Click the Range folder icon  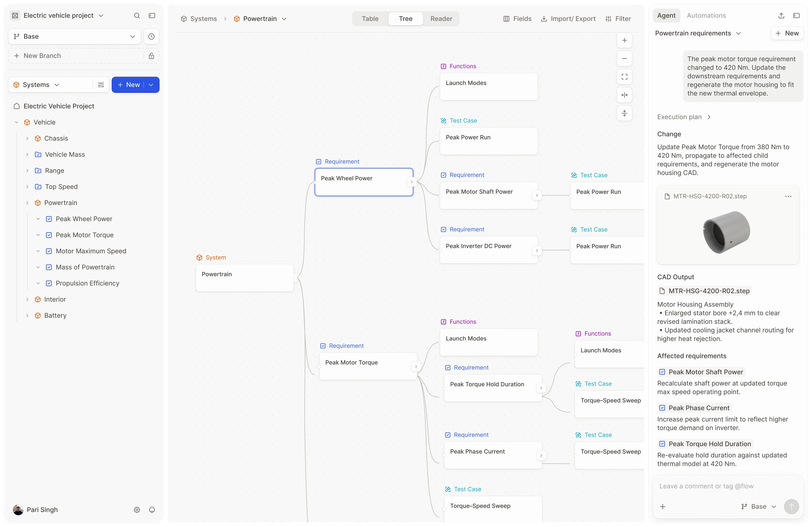coord(38,171)
